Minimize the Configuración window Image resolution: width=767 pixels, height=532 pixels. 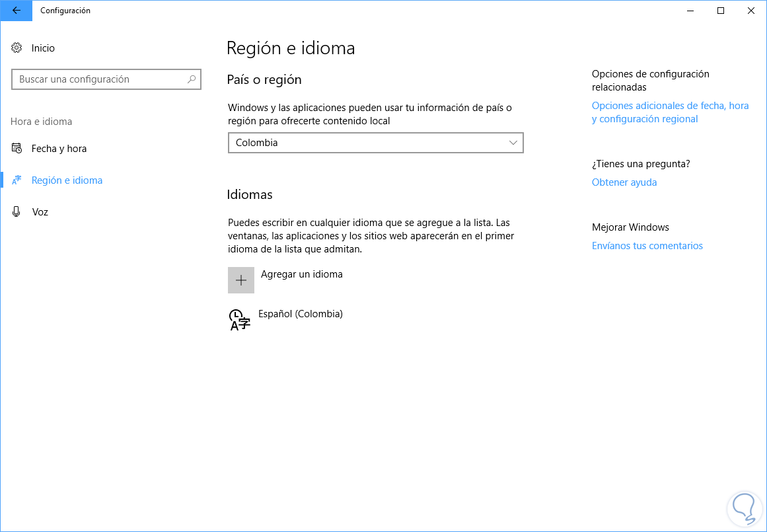point(690,11)
